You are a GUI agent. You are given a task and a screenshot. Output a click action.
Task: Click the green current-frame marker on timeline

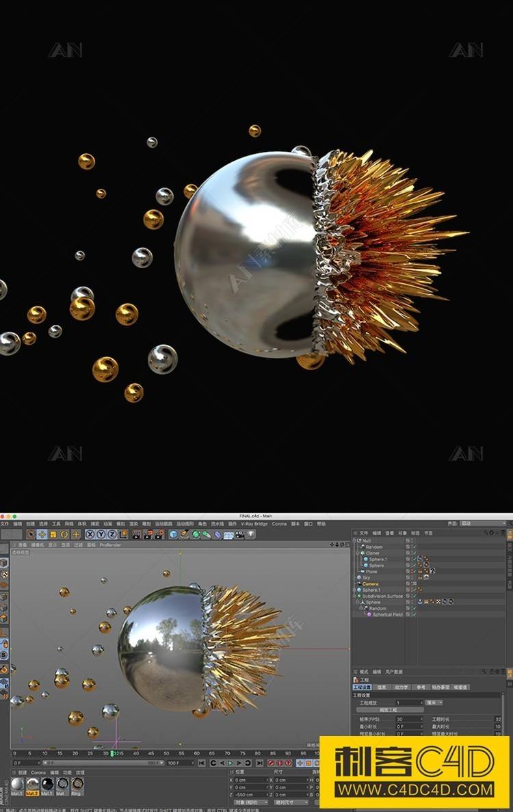[x=112, y=753]
